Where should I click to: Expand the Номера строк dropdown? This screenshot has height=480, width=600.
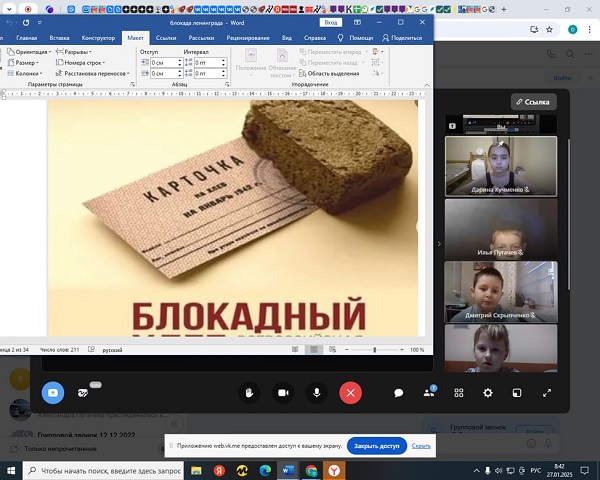click(80, 62)
